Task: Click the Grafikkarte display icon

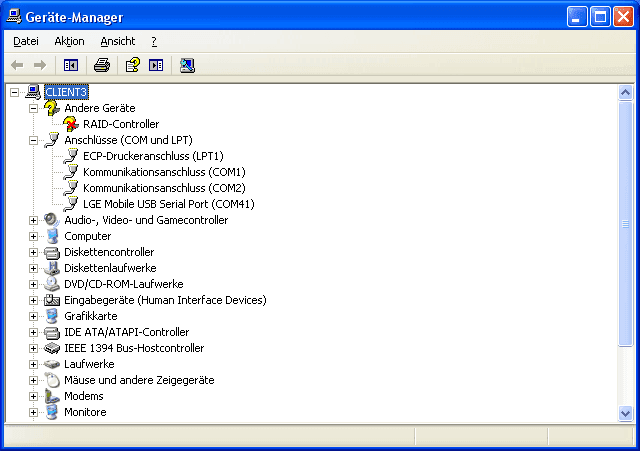Action: pyautogui.click(x=52, y=316)
